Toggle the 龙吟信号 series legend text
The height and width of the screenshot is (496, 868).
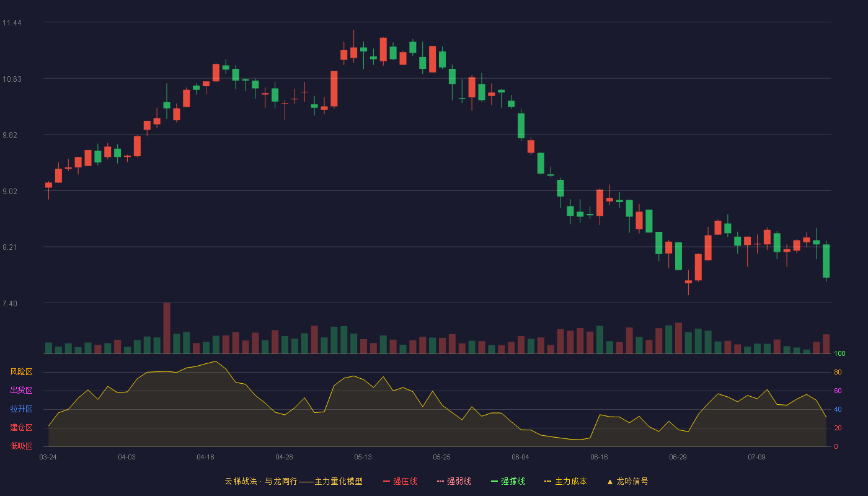coord(632,481)
